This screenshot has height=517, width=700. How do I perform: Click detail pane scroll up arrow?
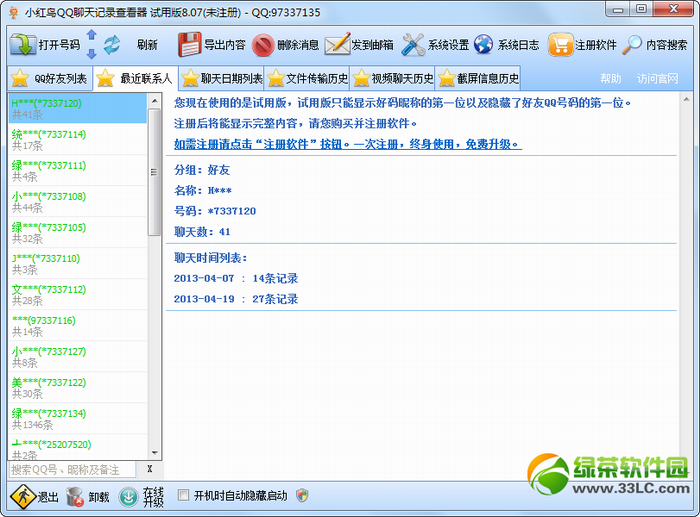pos(686,100)
